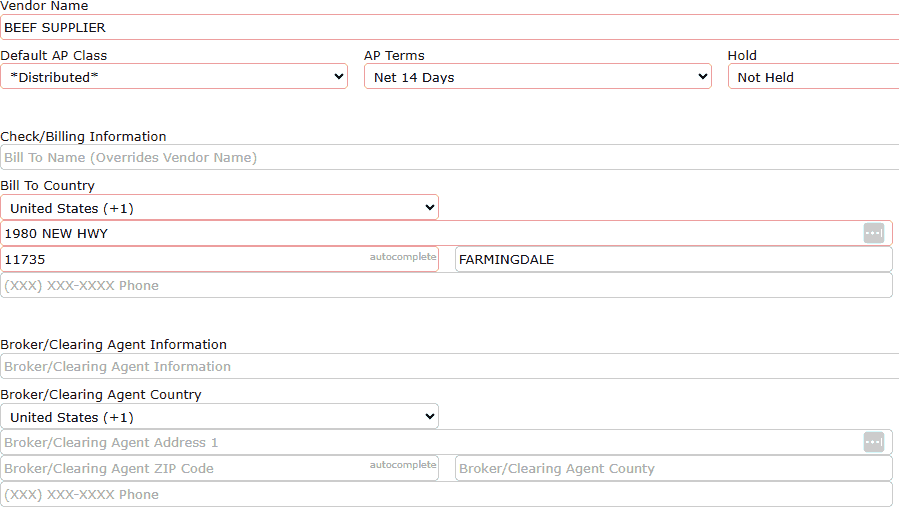The height and width of the screenshot is (507, 899).
Task: Click autocomplete in the Broker ZIP Code field
Action: [x=403, y=465]
